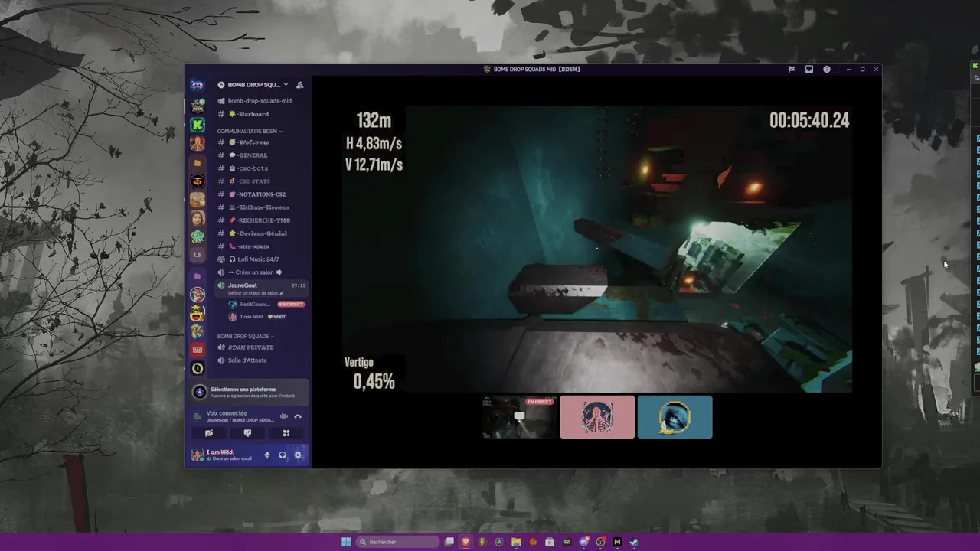Open the CS2-STATS channel
Viewport: 980px width, 551px height.
260,181
